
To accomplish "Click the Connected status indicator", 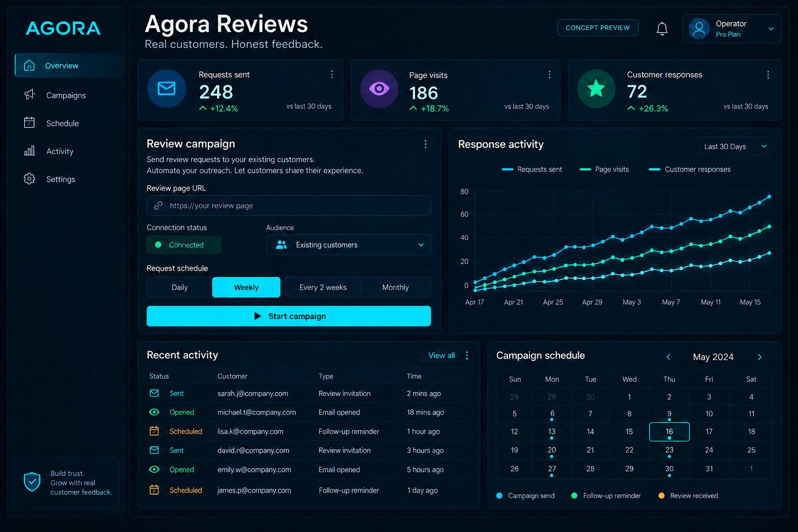I will [184, 245].
